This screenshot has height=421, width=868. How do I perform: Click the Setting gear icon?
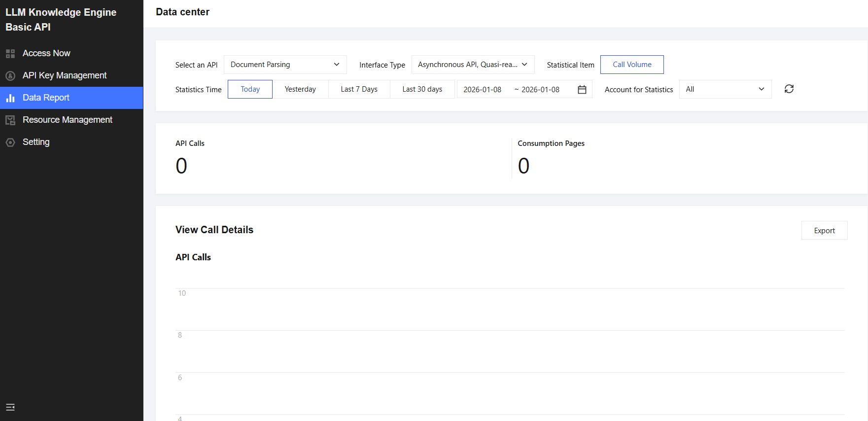(10, 142)
